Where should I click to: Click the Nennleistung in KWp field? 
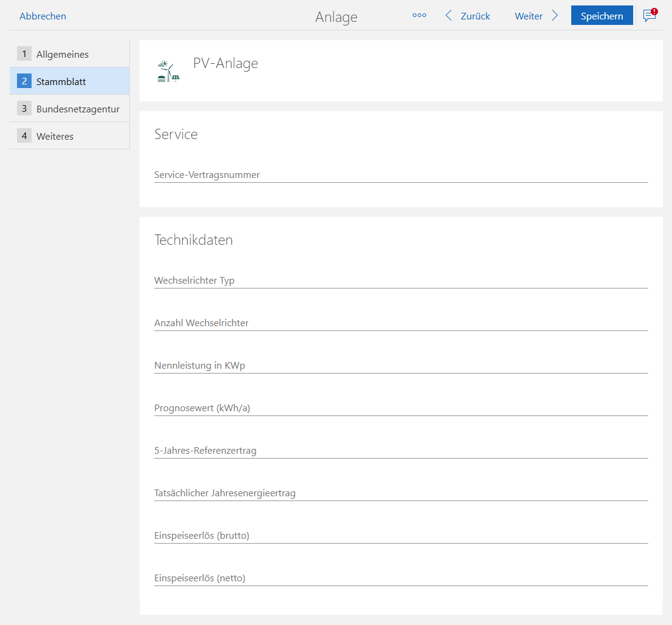pyautogui.click(x=401, y=366)
